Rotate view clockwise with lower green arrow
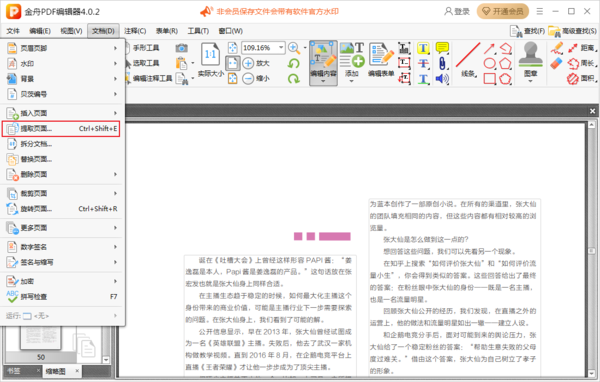Image resolution: width=600 pixels, height=382 pixels. (x=293, y=79)
